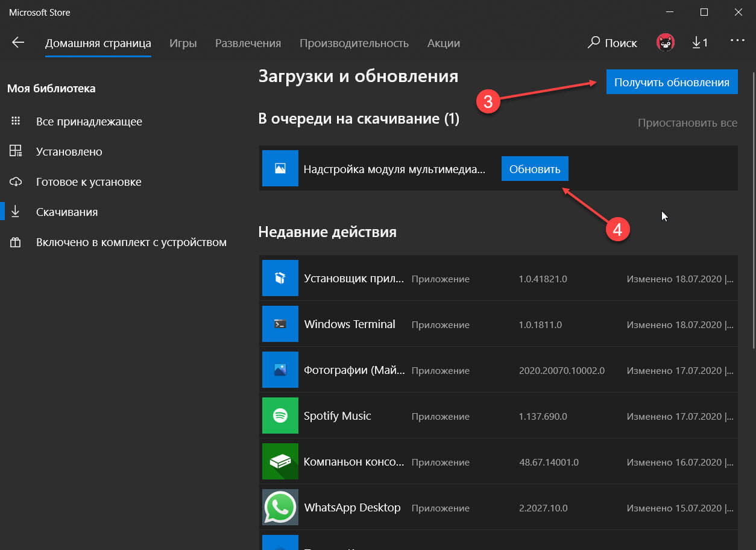Image resolution: width=756 pixels, height=550 pixels.
Task: Click the Моя библиотека heading
Action: 51,88
